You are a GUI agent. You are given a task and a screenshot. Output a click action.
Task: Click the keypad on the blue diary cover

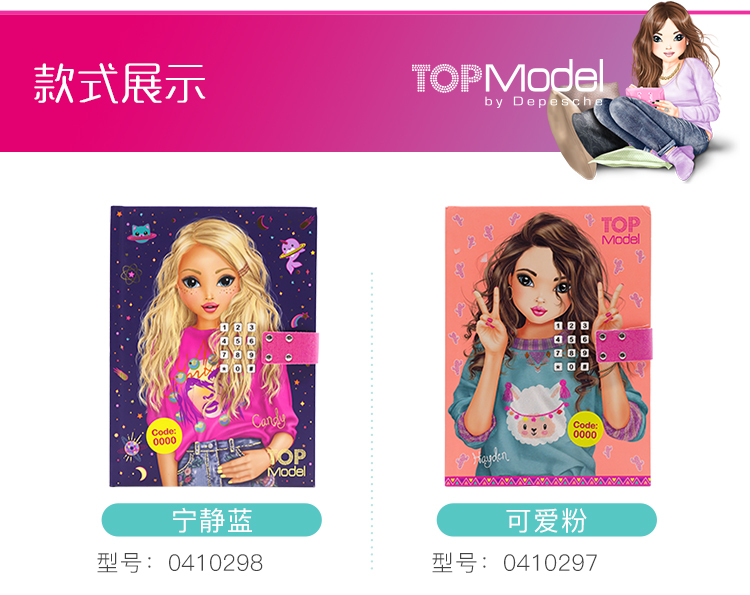237,348
